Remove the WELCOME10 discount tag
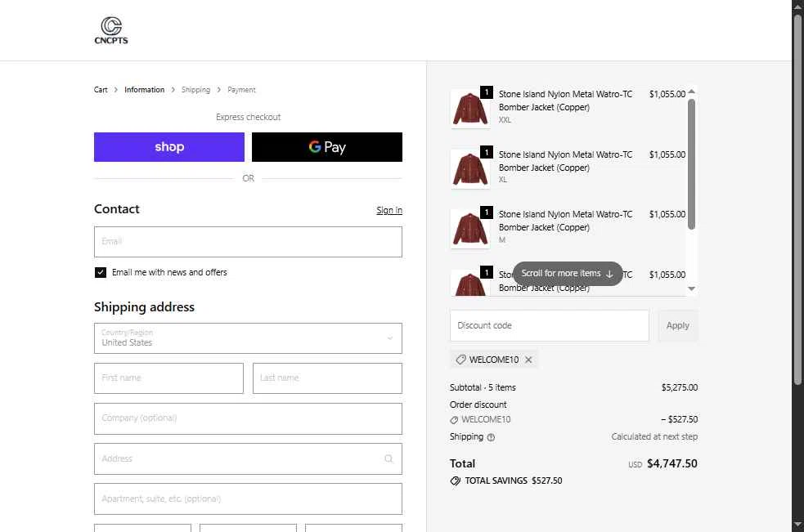This screenshot has width=804, height=532. 528,360
